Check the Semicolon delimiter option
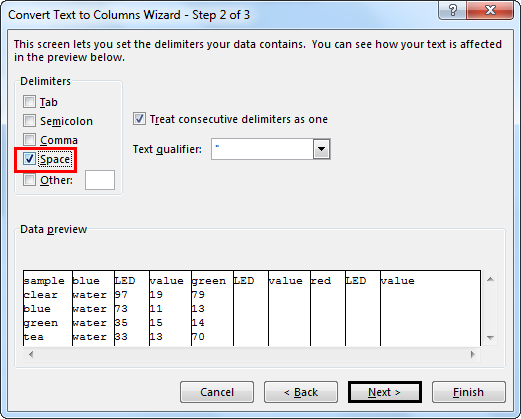521x419 pixels. click(x=29, y=121)
